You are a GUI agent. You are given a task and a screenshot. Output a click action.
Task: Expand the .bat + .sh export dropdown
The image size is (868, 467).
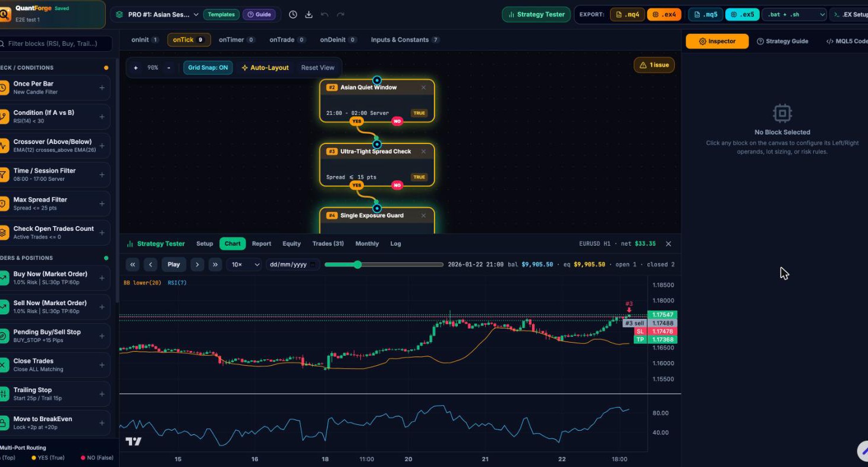coord(795,15)
